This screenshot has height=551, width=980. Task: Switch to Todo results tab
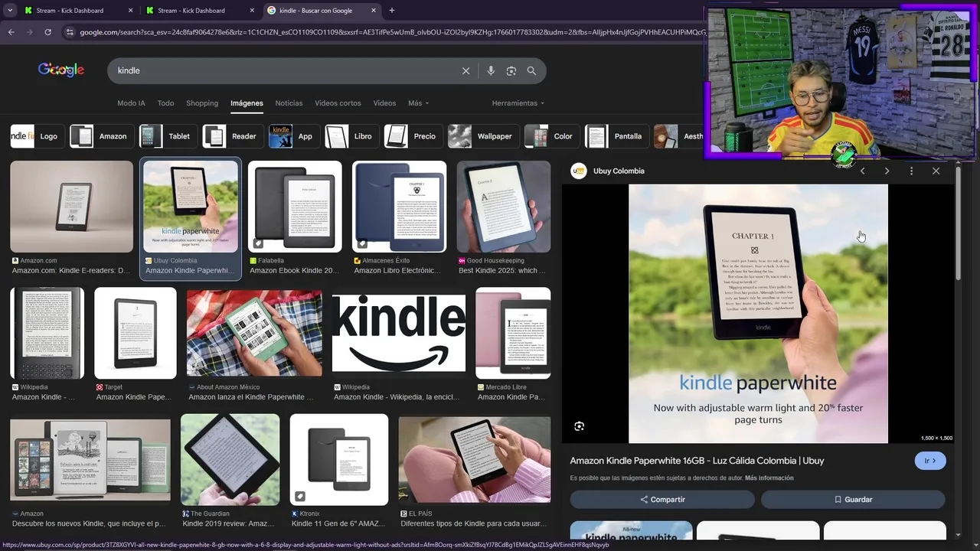click(x=165, y=103)
